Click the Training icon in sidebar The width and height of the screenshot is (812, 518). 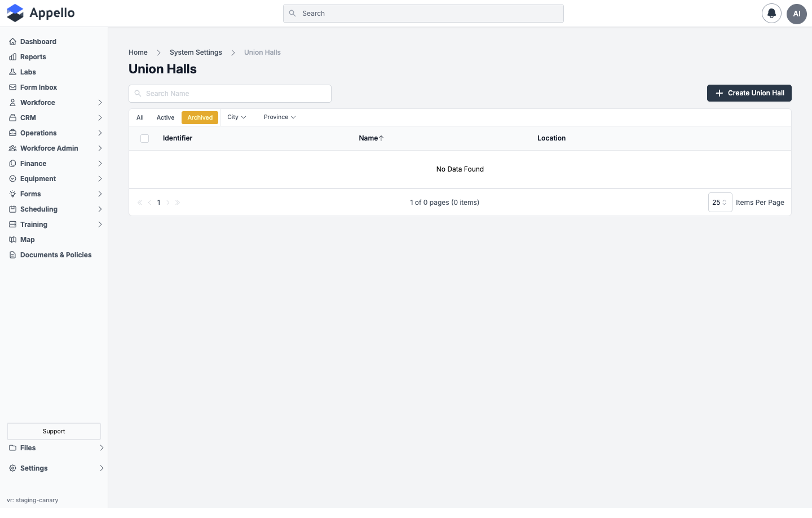click(x=12, y=225)
